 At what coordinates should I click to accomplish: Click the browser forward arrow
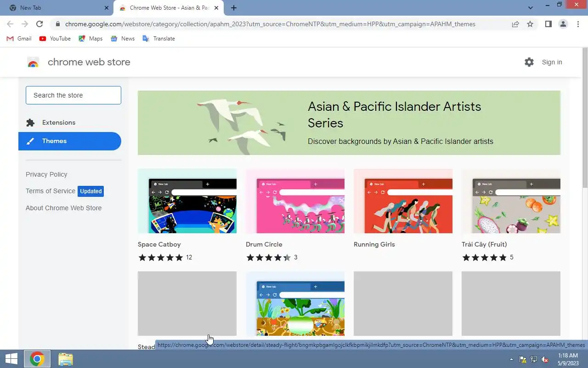point(25,24)
